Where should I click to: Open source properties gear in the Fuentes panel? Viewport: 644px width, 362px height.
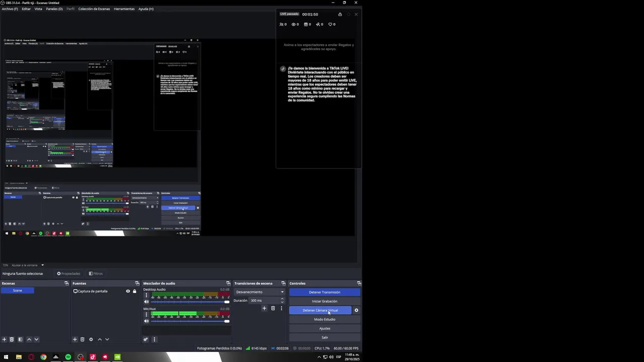91,339
